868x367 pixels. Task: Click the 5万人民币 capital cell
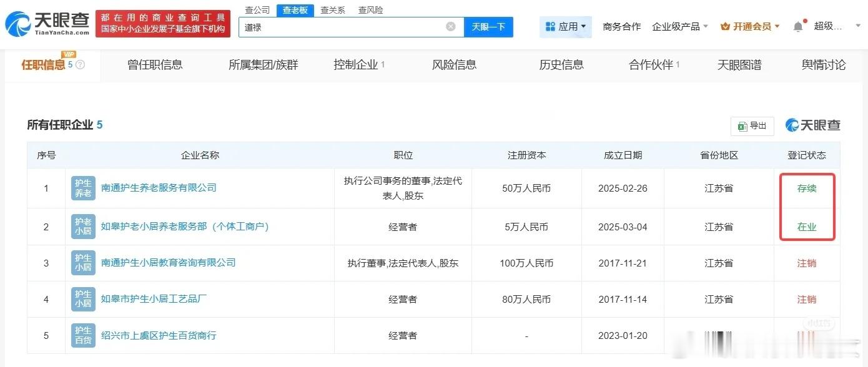pos(526,227)
